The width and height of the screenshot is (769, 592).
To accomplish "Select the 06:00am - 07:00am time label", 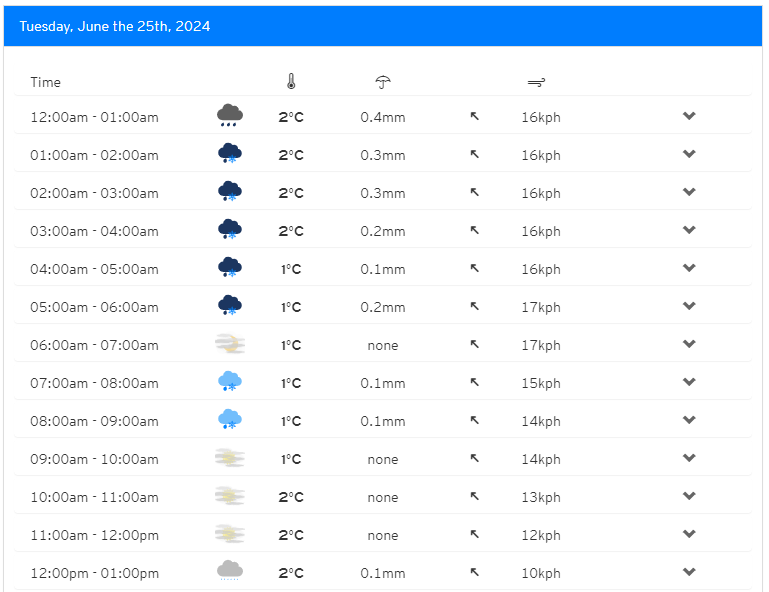I will (95, 345).
